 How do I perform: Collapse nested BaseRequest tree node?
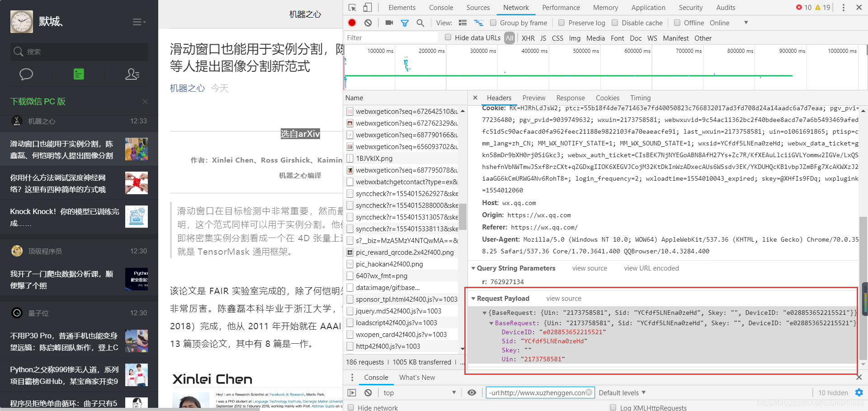click(x=491, y=323)
